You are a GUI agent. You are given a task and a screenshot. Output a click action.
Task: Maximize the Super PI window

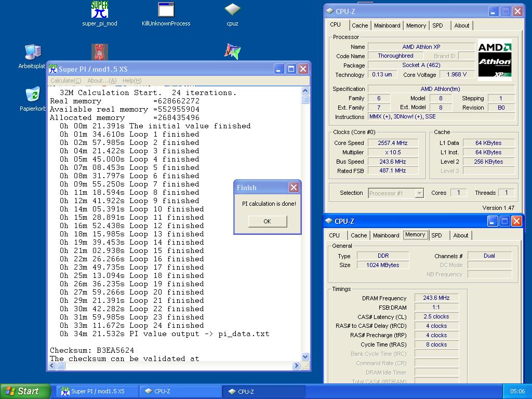291,69
